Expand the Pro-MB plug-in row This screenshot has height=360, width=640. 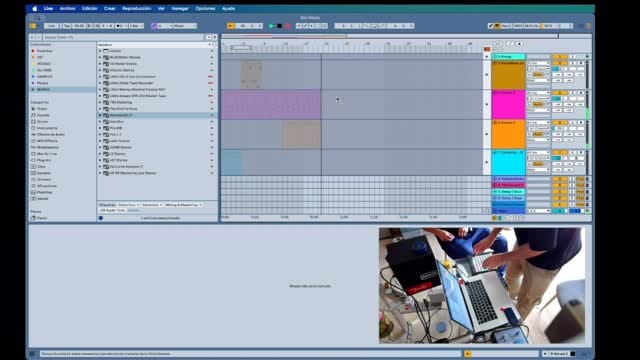tap(100, 128)
